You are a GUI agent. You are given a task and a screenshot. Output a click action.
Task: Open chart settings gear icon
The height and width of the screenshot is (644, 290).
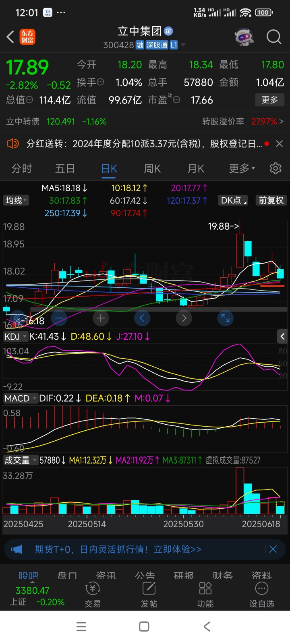pyautogui.click(x=275, y=168)
